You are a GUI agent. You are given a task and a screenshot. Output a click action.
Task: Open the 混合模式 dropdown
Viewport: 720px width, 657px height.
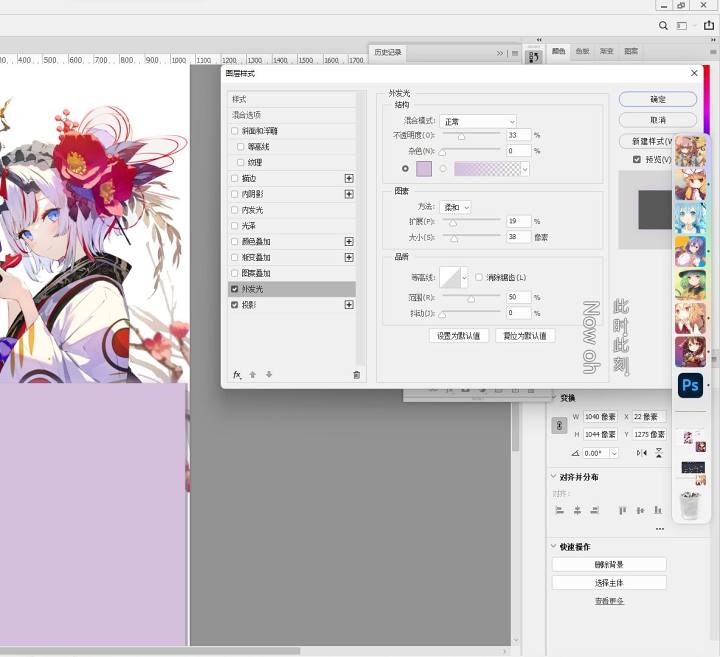tap(478, 121)
